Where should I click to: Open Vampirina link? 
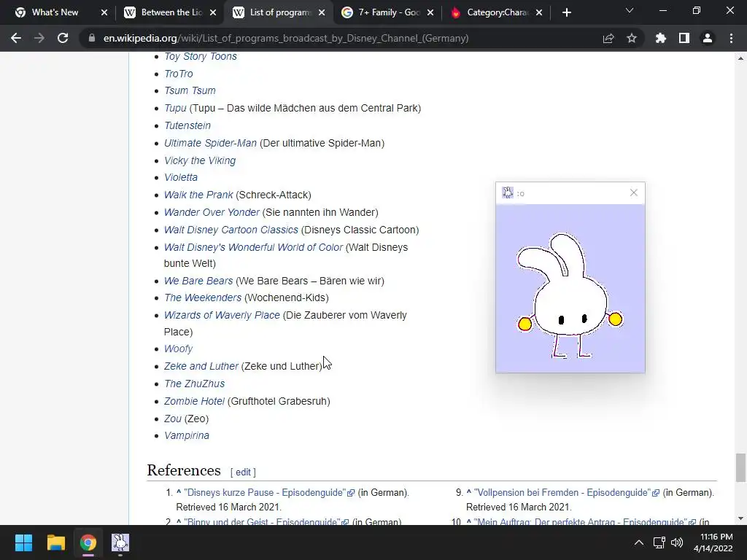186,435
